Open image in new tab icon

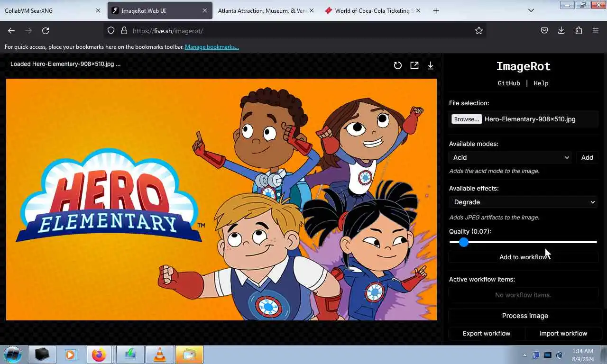414,65
